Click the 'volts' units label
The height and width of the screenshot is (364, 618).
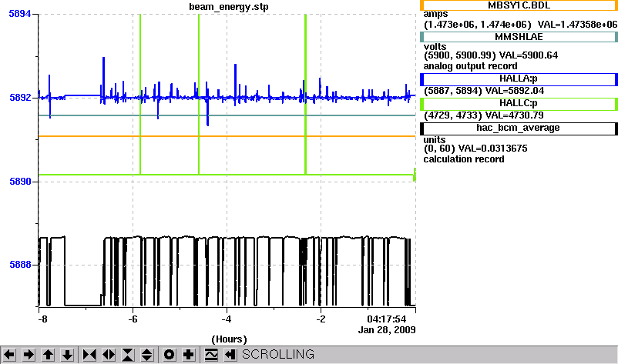[x=435, y=46]
